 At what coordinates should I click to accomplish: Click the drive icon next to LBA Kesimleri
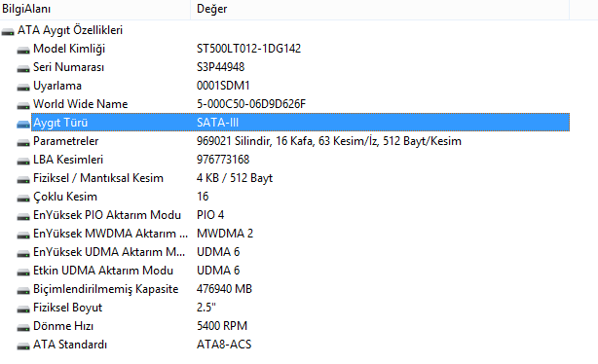(x=23, y=161)
